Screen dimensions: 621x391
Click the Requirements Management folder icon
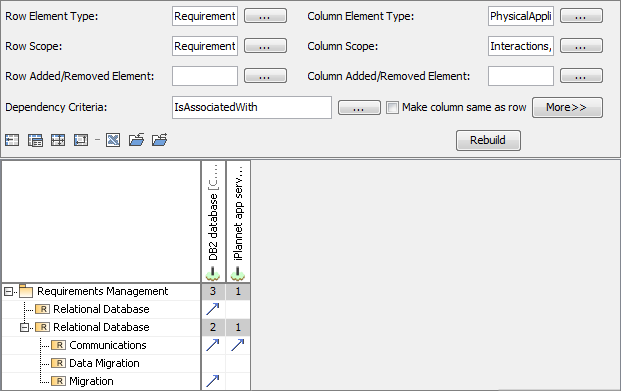tap(26, 291)
